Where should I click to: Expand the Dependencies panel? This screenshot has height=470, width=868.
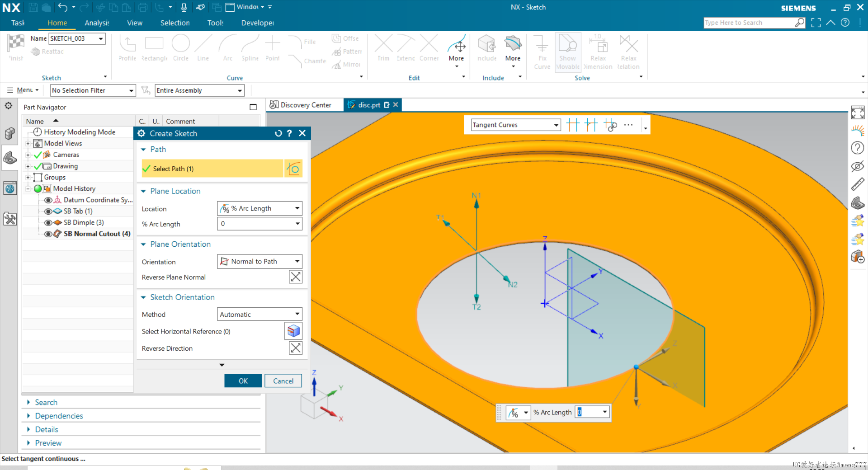pyautogui.click(x=59, y=416)
